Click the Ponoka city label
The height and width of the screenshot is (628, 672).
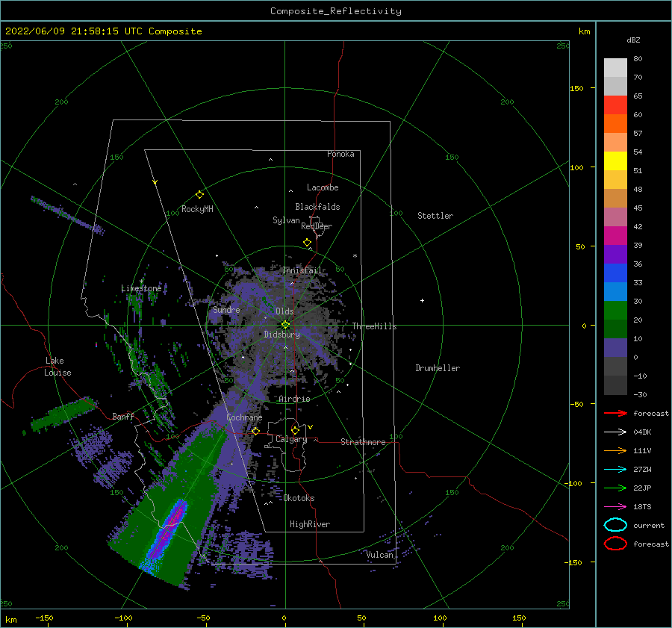(x=340, y=154)
